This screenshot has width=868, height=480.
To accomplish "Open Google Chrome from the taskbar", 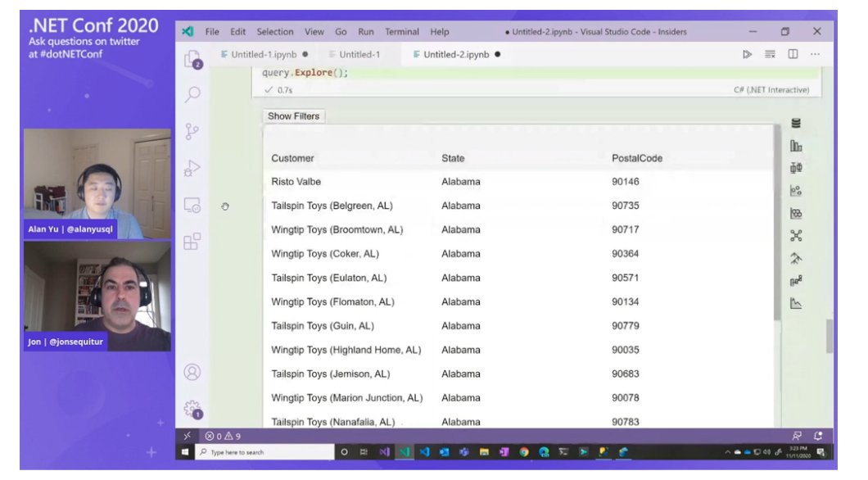I will 524,452.
